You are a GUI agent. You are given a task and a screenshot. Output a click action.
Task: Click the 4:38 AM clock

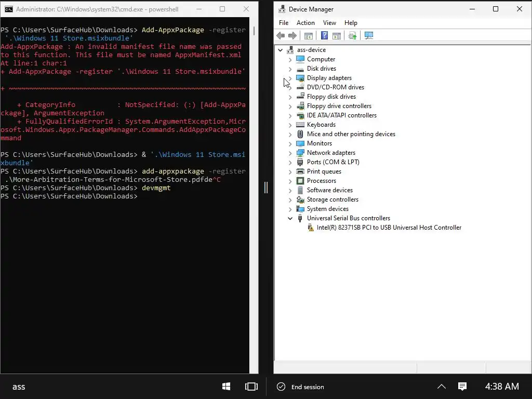tap(502, 387)
